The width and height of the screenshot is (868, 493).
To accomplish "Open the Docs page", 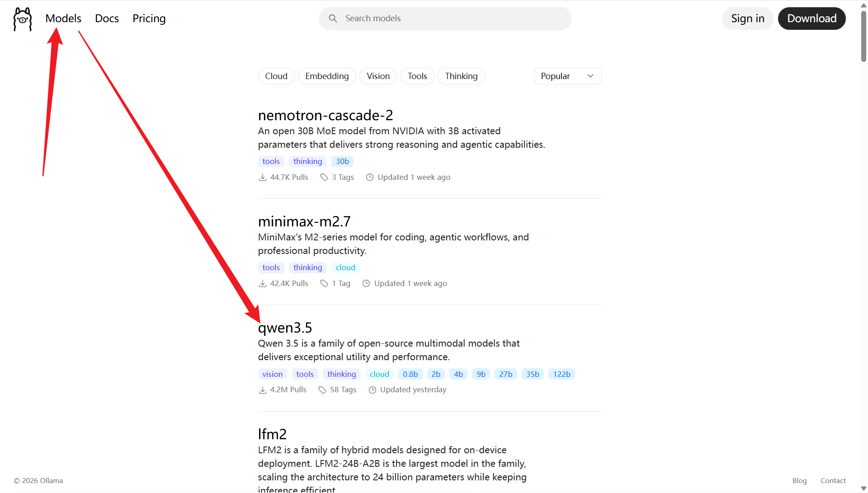I will (x=107, y=19).
